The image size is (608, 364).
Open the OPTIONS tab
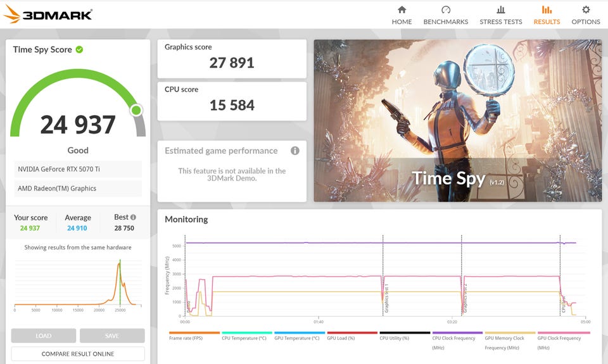585,15
